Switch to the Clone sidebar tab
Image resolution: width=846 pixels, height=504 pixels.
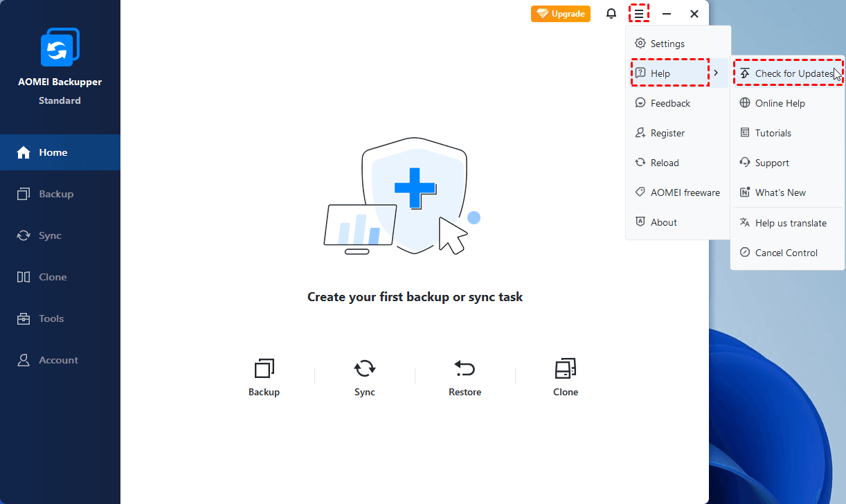tap(53, 277)
